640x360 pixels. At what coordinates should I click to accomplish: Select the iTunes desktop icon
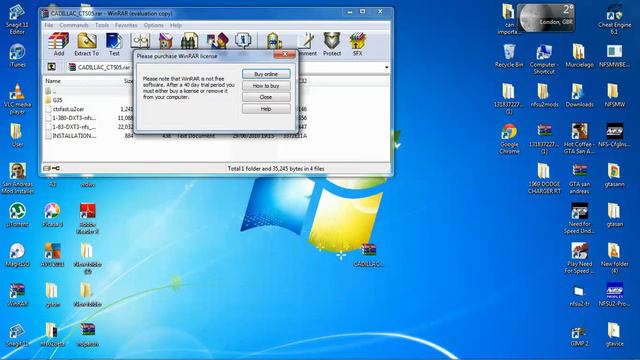click(x=17, y=56)
